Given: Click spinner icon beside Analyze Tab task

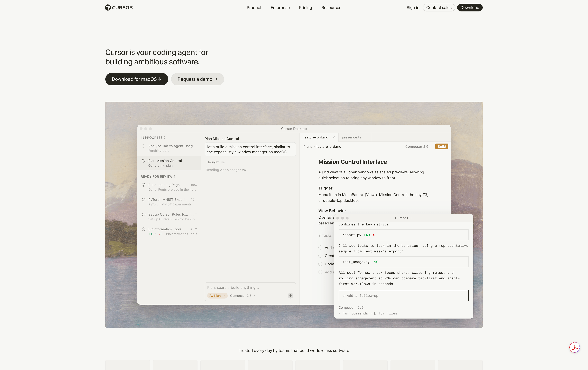Looking at the screenshot, I should tap(144, 146).
